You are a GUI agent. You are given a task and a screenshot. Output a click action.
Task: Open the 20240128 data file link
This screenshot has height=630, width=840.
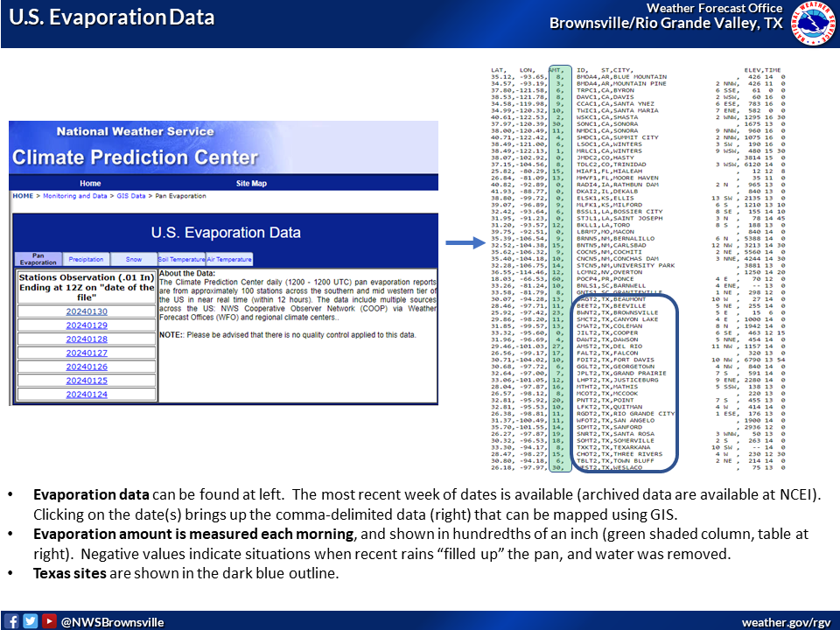pyautogui.click(x=87, y=339)
